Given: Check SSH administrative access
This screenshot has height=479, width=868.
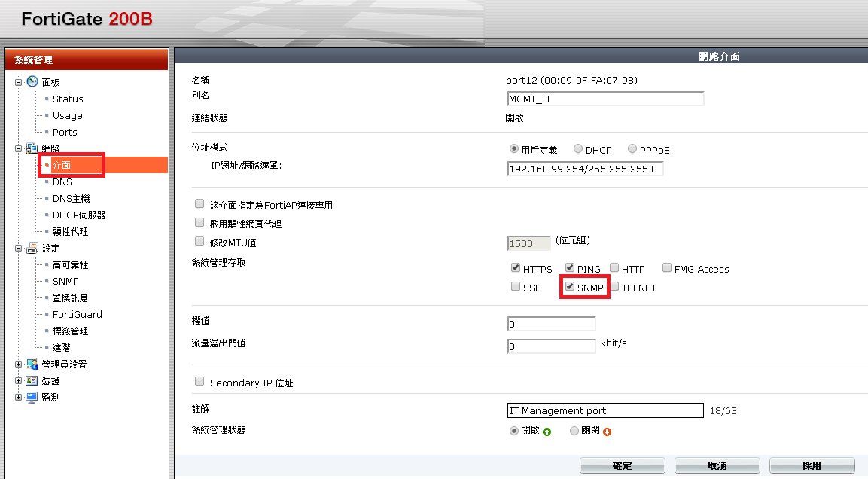Looking at the screenshot, I should coord(516,286).
